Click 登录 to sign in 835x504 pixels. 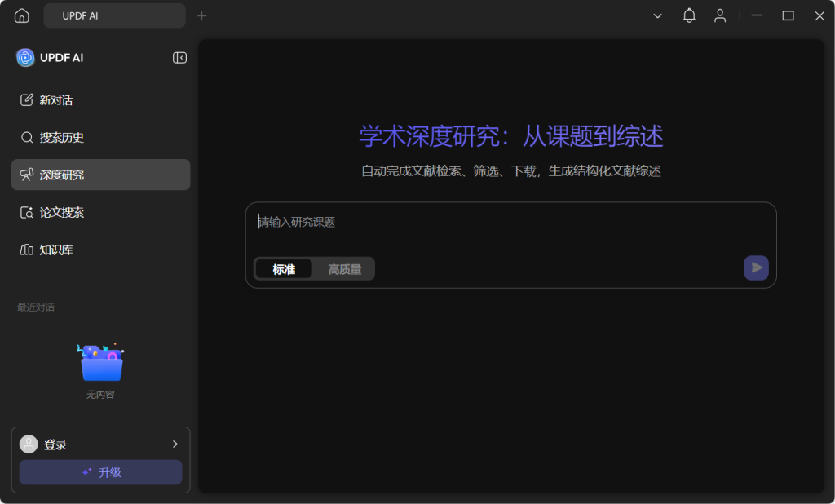pos(55,444)
